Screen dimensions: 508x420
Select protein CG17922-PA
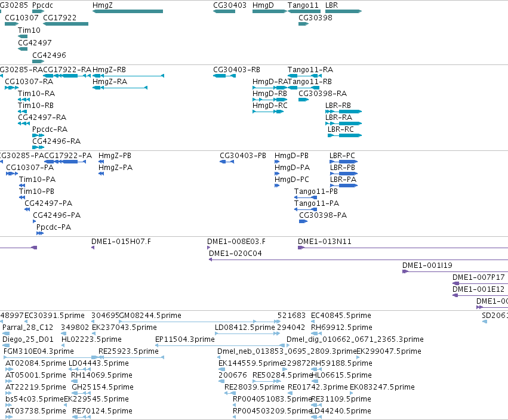[x=65, y=162]
